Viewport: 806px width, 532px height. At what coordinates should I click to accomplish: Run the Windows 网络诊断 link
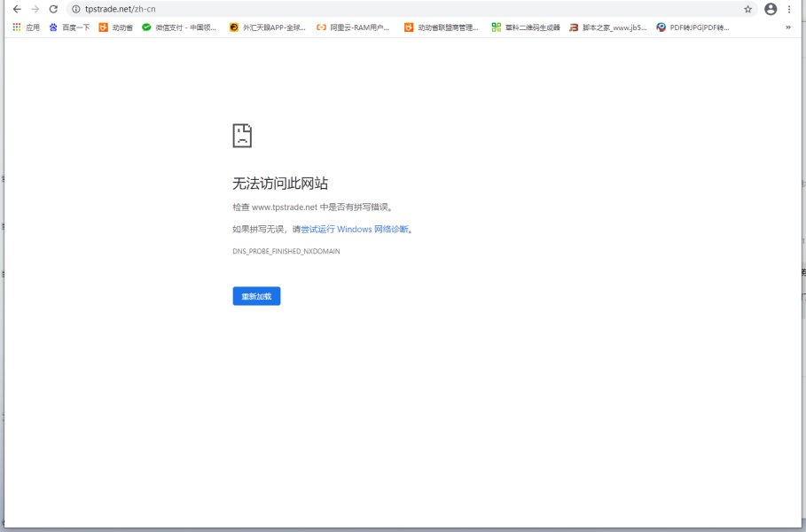tap(355, 230)
